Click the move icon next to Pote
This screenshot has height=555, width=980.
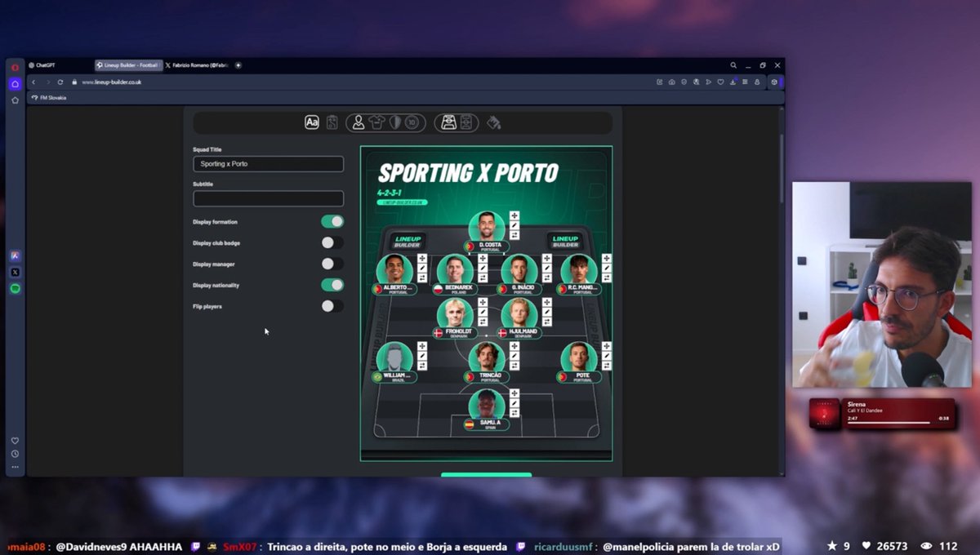pyautogui.click(x=607, y=347)
